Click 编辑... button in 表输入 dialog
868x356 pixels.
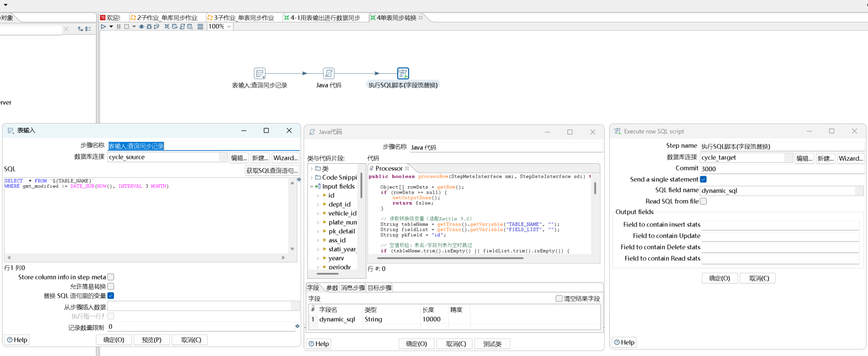point(239,158)
